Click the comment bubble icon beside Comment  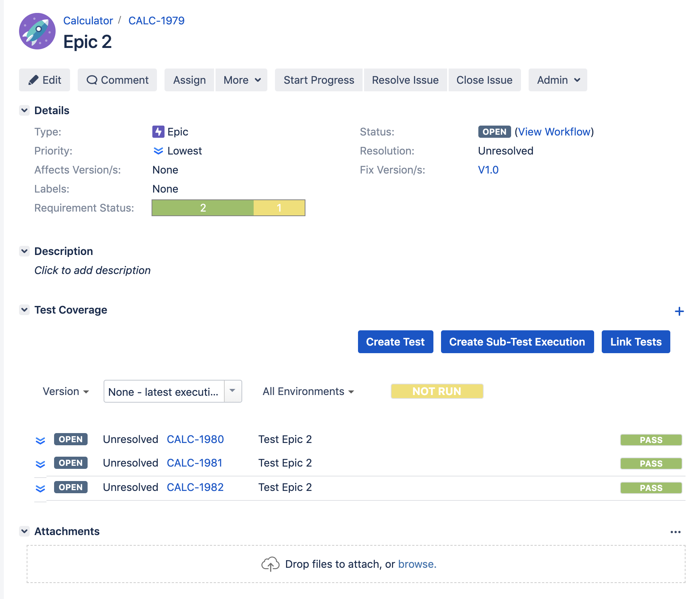pyautogui.click(x=93, y=80)
